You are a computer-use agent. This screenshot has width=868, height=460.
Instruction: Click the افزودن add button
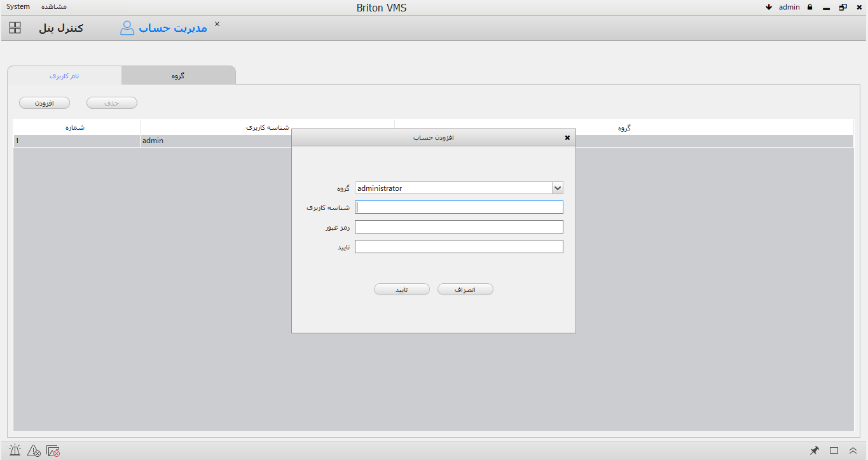pos(45,102)
